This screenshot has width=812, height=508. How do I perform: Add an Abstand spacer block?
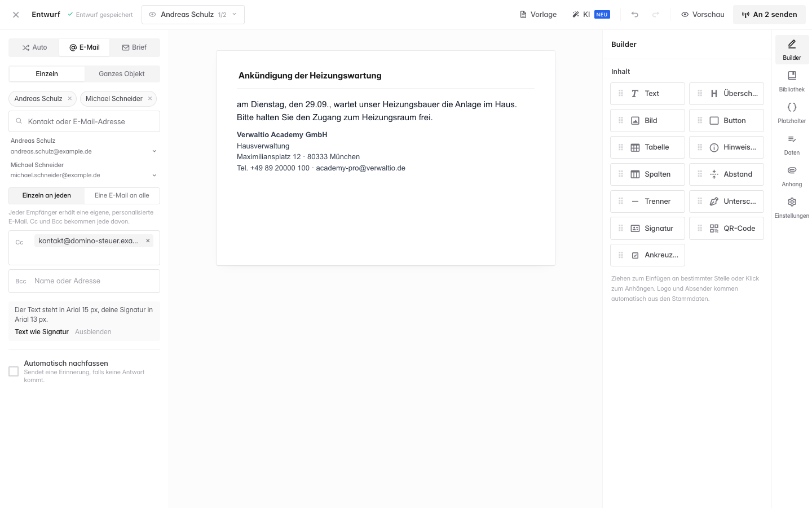point(726,174)
